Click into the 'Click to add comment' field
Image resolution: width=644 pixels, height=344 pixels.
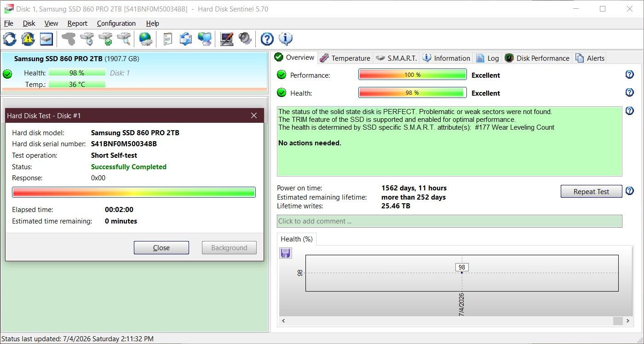(x=449, y=221)
